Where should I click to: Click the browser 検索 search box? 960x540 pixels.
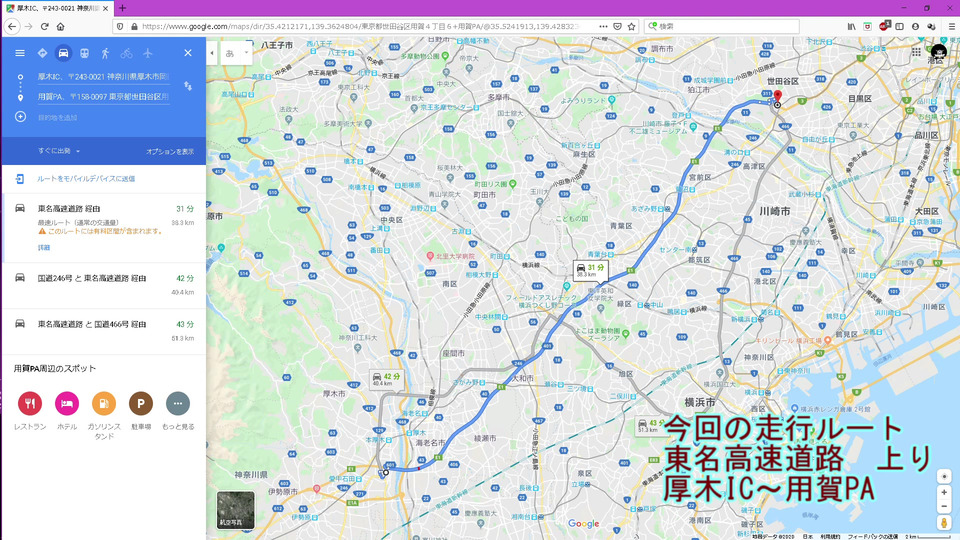pos(722,26)
